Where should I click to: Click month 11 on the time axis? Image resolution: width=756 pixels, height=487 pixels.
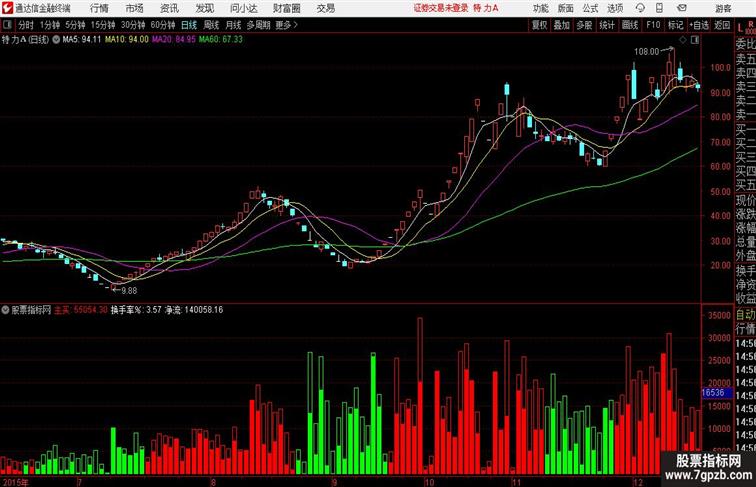point(516,482)
